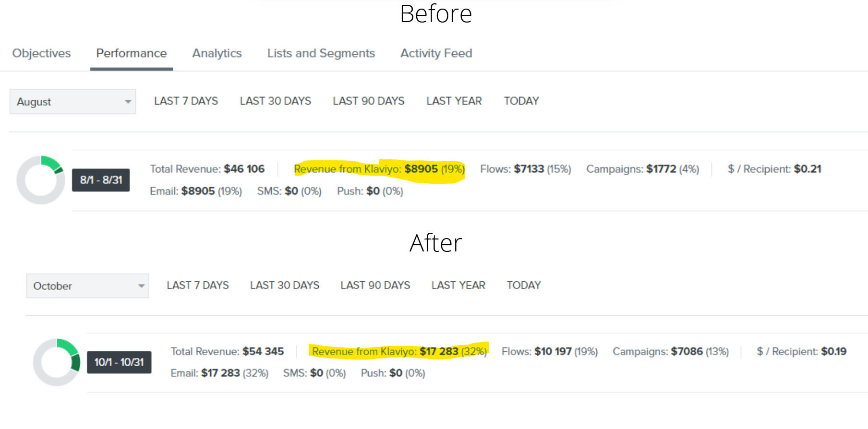868x429 pixels.
Task: Go to Lists and Segments tab
Action: pos(321,53)
